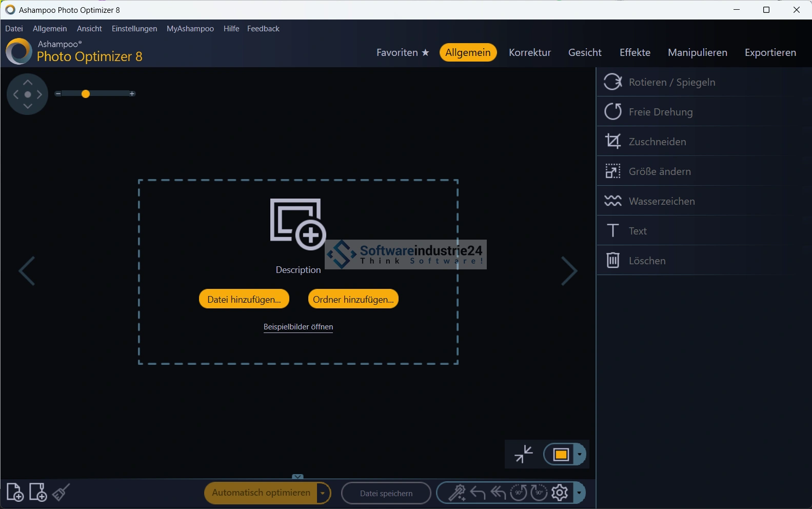
Task: Open the Wasserzeichen watermark tool
Action: pos(661,201)
